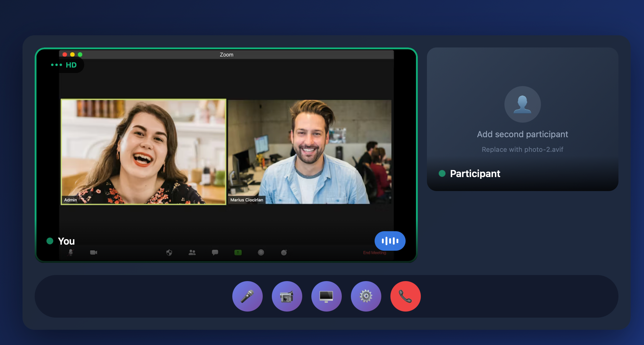
Task: Open call settings via the gear button
Action: pyautogui.click(x=366, y=296)
